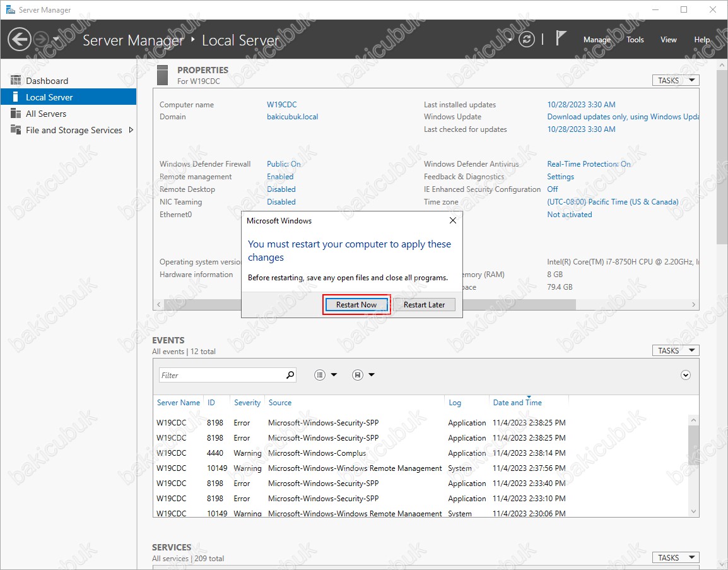Open the Properties TASKS dropdown
Viewport: 728px width, 570px height.
click(x=676, y=80)
